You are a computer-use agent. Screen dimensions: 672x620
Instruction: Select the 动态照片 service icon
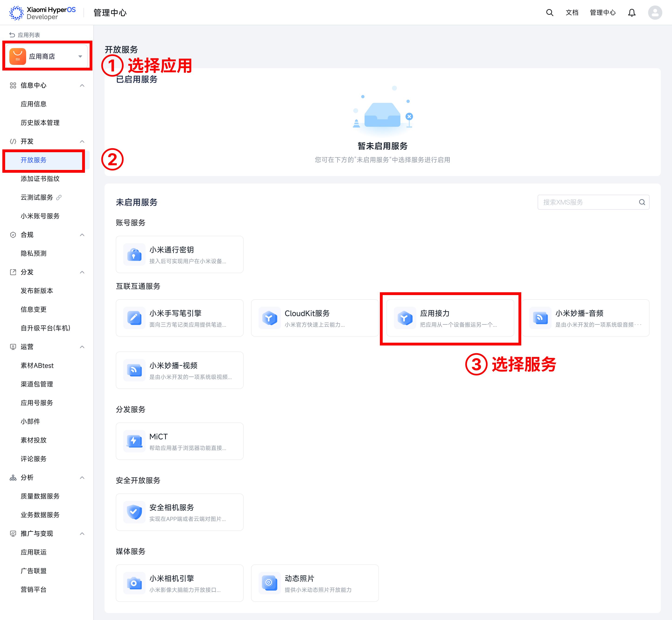tap(269, 583)
